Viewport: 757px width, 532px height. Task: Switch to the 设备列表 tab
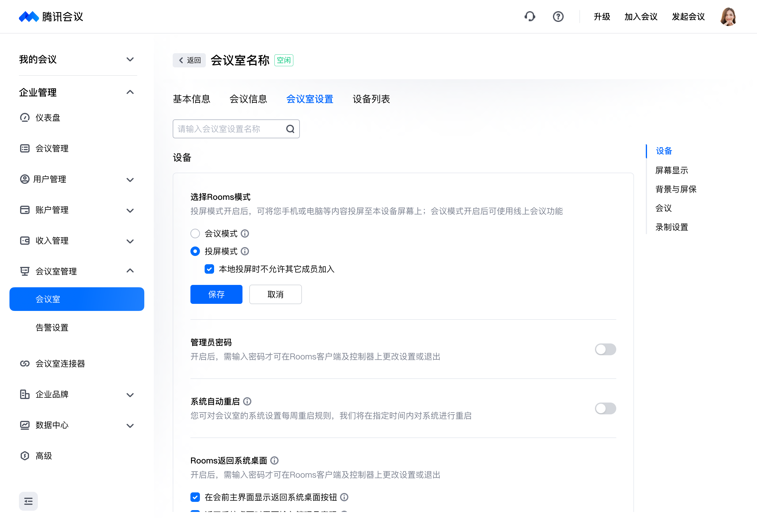[x=371, y=99]
